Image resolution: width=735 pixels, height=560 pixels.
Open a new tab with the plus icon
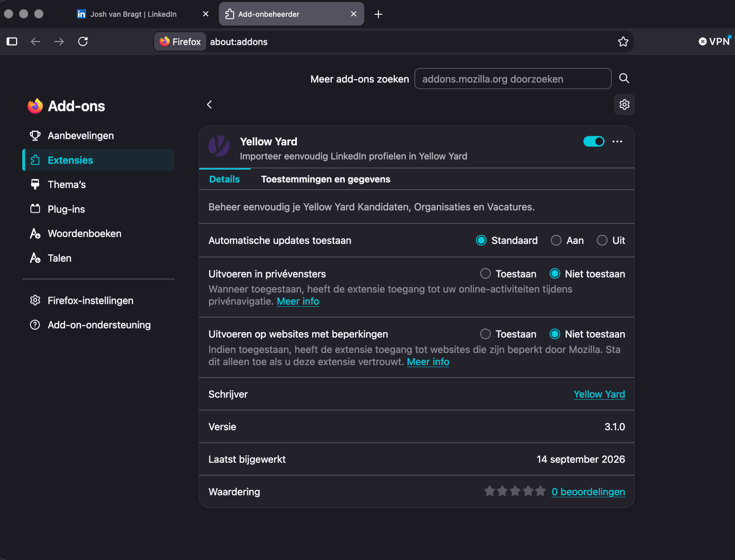pos(378,14)
